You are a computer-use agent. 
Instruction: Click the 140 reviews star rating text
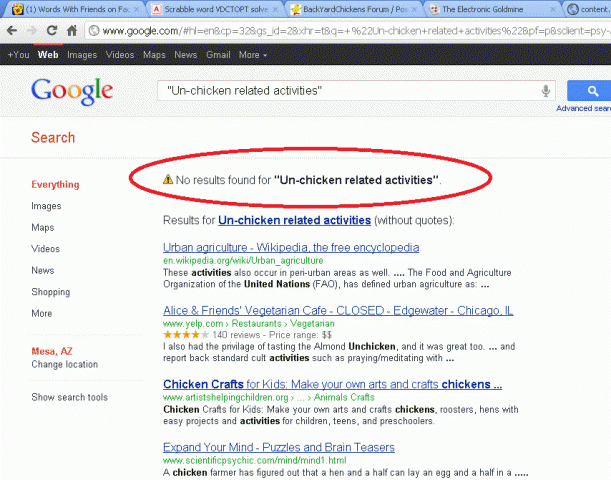236,335
